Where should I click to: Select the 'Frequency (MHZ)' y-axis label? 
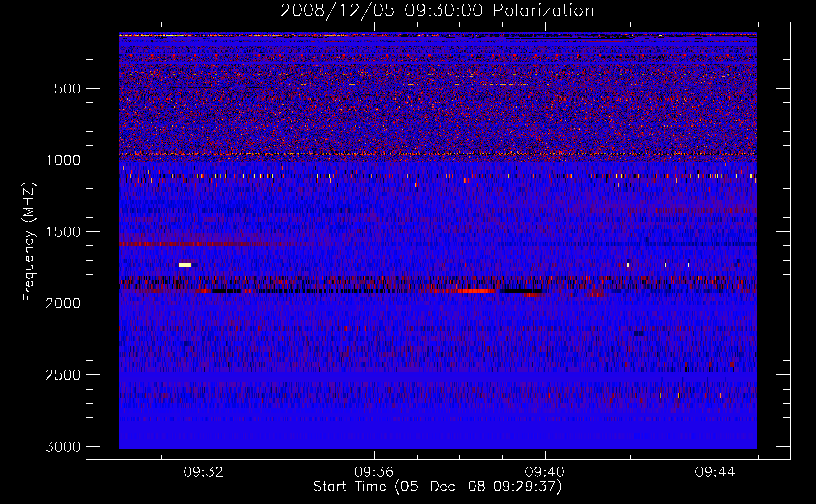pos(29,242)
